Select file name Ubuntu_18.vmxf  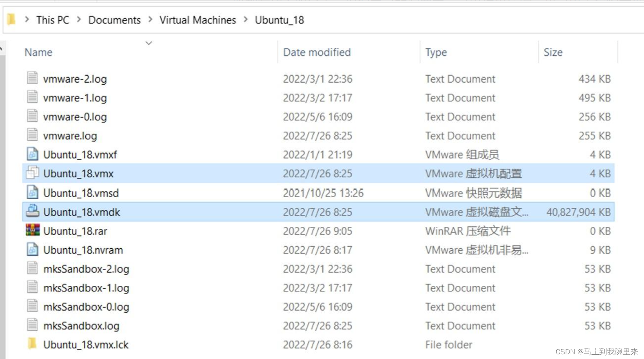click(x=80, y=155)
